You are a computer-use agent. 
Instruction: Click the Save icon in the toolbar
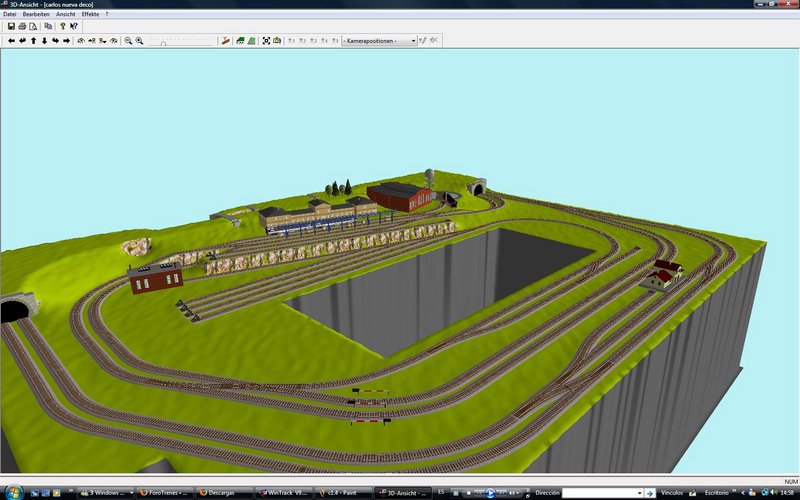point(11,26)
